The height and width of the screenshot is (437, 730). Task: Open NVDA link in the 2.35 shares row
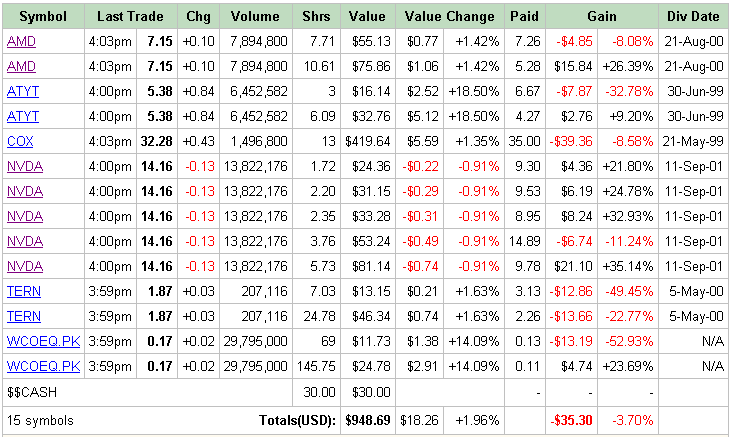[25, 216]
